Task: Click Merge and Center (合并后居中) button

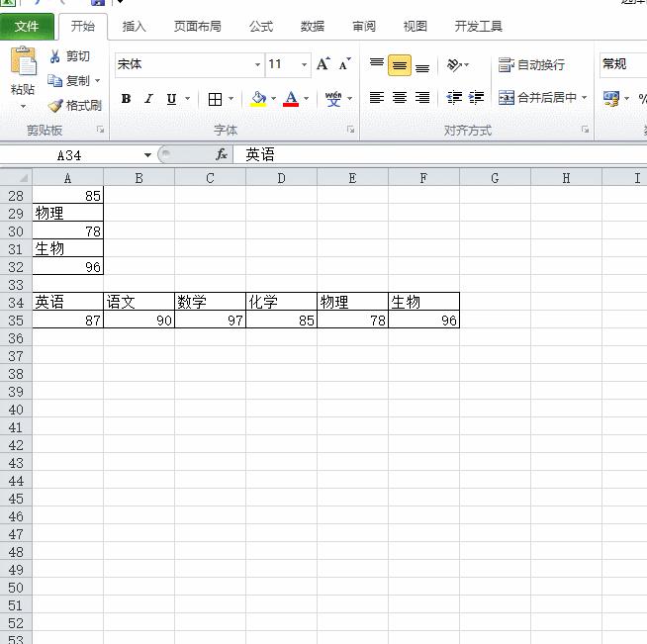Action: pyautogui.click(x=537, y=98)
